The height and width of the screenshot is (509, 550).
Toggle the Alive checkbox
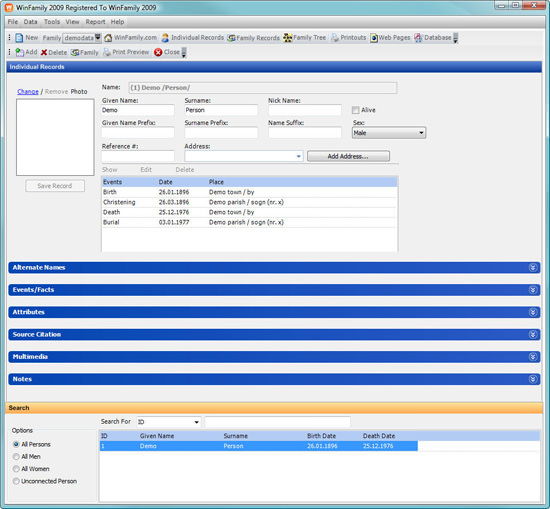356,110
